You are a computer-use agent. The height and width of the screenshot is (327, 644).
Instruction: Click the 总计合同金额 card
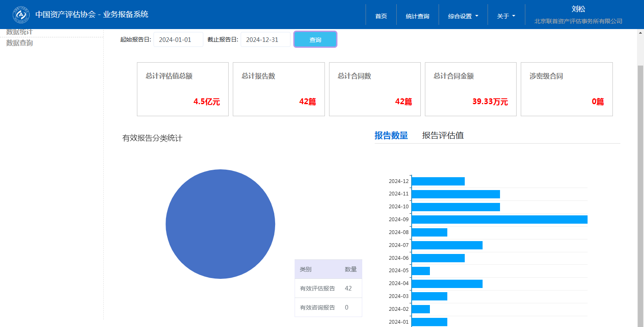pos(471,89)
